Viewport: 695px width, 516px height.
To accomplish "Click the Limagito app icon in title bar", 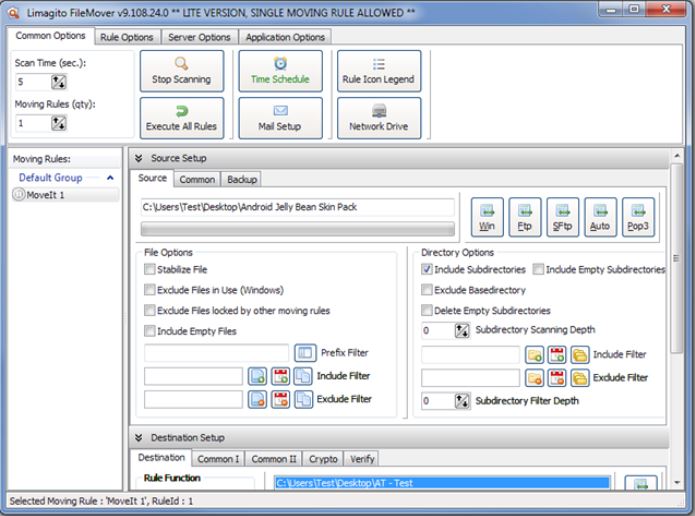I will pos(14,12).
